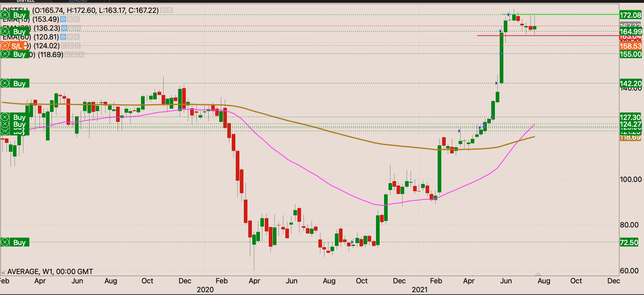Switch to the EURUSD chart tab
The width and height of the screenshot is (644, 295).
[x=78, y=1]
